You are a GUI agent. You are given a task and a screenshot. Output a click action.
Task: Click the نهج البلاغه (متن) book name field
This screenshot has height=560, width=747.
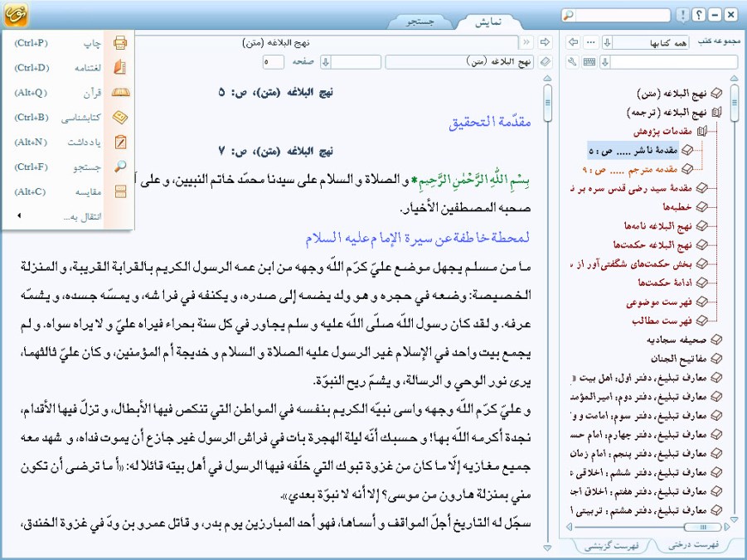[x=459, y=62]
